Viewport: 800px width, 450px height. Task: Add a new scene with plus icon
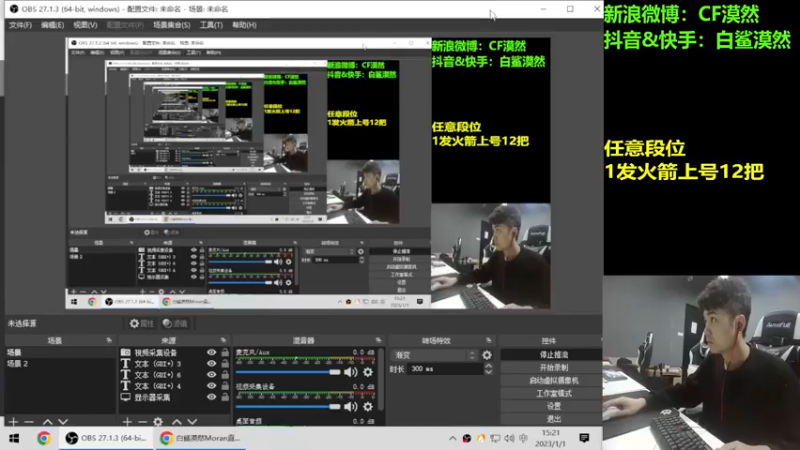[14, 421]
